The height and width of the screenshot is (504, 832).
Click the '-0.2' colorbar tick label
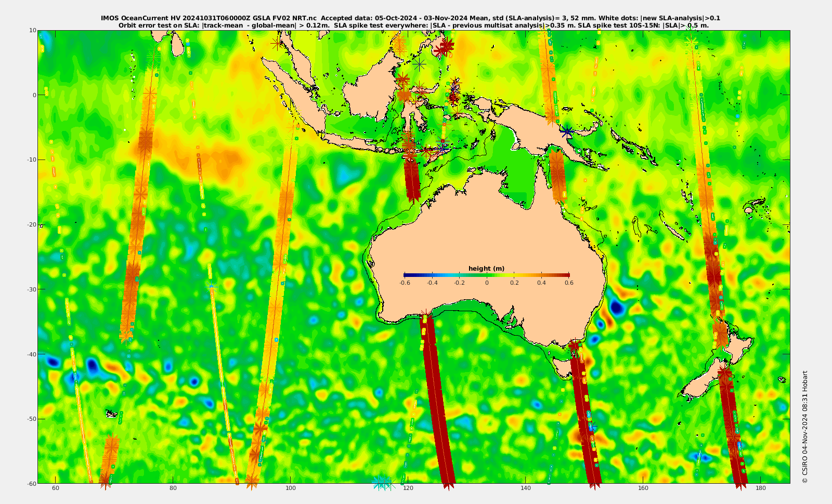459,283
